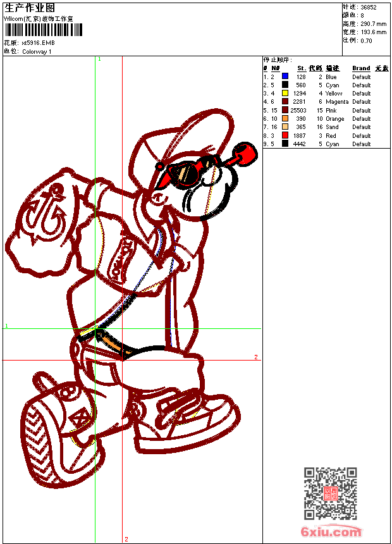Click the 元素 column header
This screenshot has height=544, width=392.
tap(382, 68)
